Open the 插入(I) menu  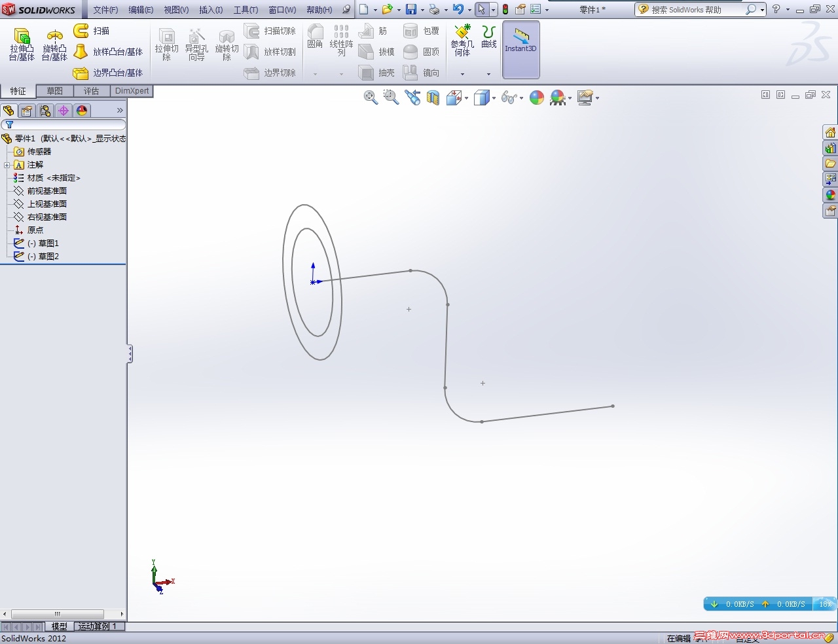click(x=211, y=10)
